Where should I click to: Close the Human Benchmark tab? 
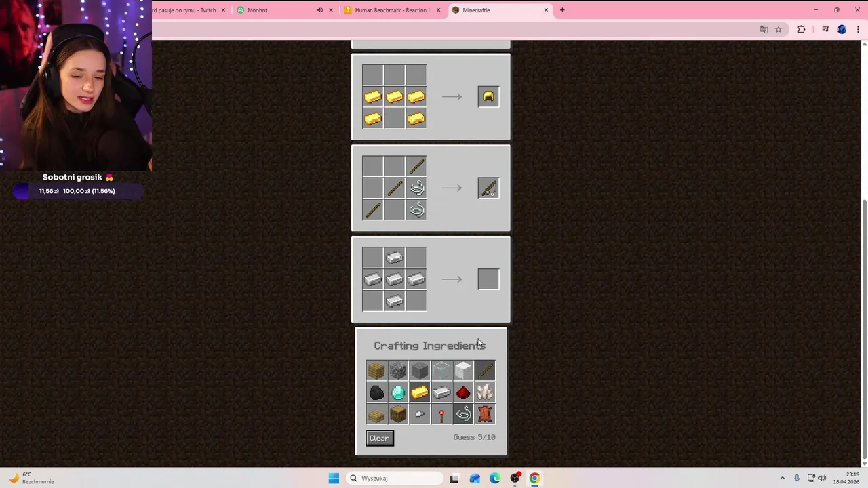click(438, 10)
